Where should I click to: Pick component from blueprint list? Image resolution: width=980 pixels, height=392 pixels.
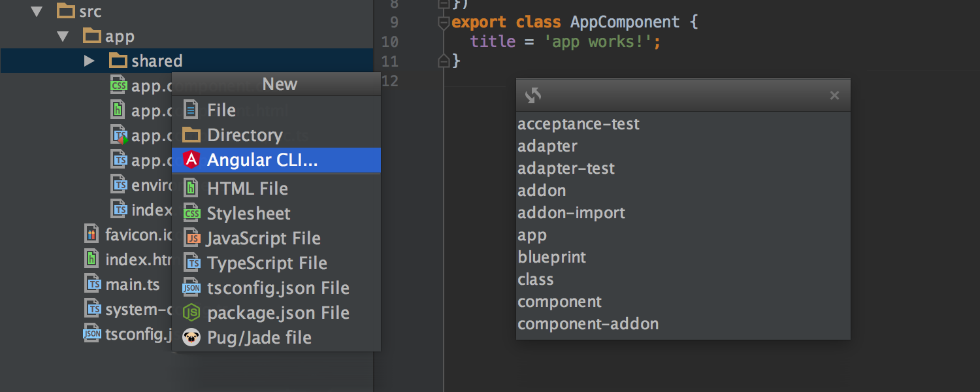(x=683, y=302)
